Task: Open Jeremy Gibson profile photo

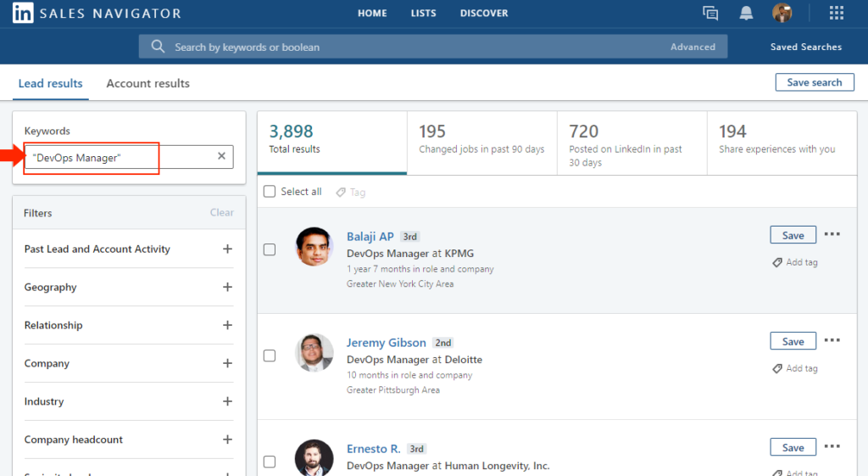Action: [x=314, y=352]
